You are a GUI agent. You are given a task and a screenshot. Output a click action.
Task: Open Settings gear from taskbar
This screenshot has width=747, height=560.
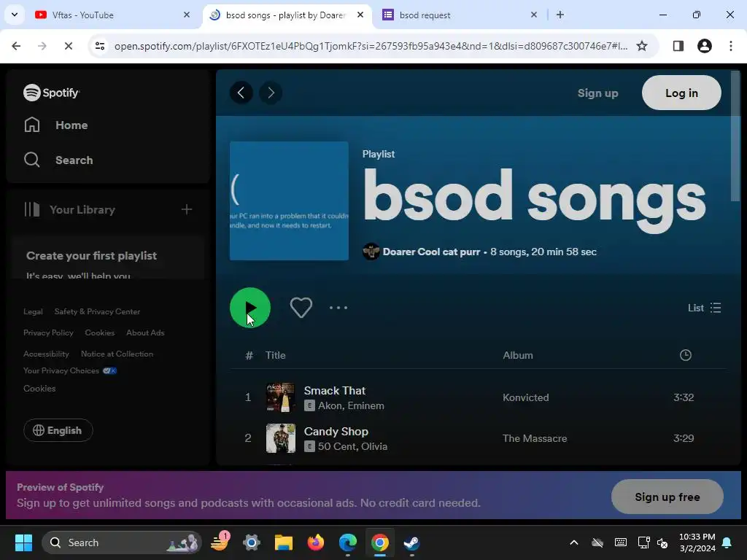pyautogui.click(x=252, y=542)
